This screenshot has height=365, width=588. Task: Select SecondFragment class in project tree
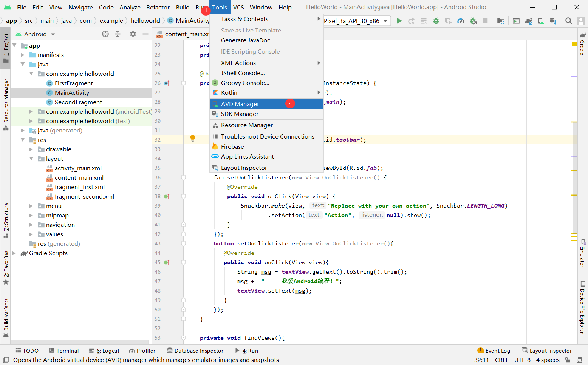point(78,102)
